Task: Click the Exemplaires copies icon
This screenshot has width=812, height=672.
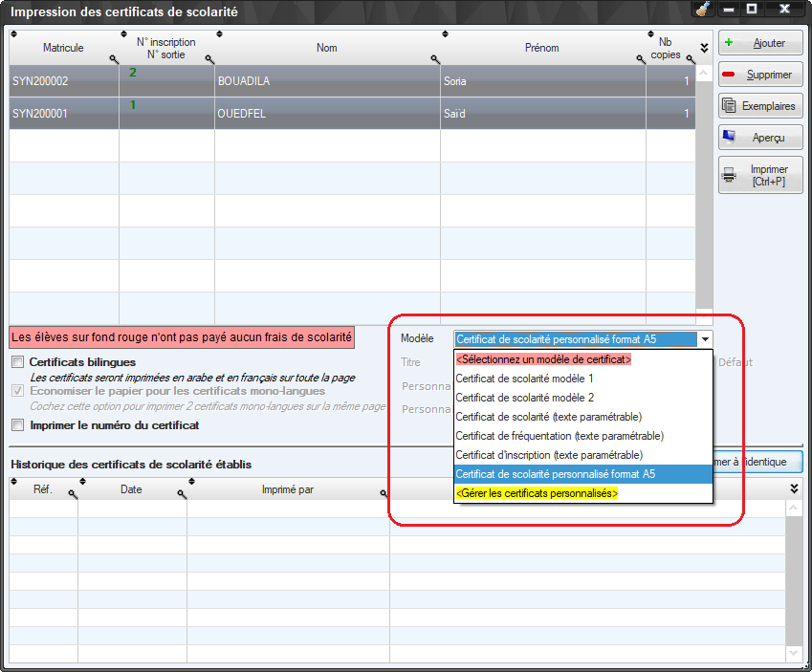Action: coord(729,106)
